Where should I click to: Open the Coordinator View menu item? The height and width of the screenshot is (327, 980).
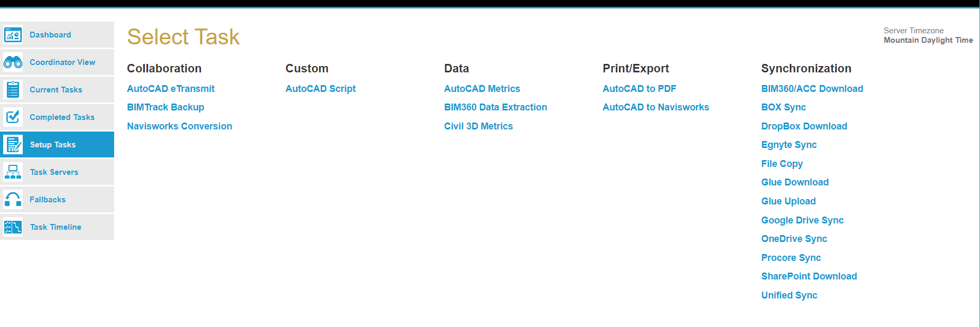[x=62, y=62]
